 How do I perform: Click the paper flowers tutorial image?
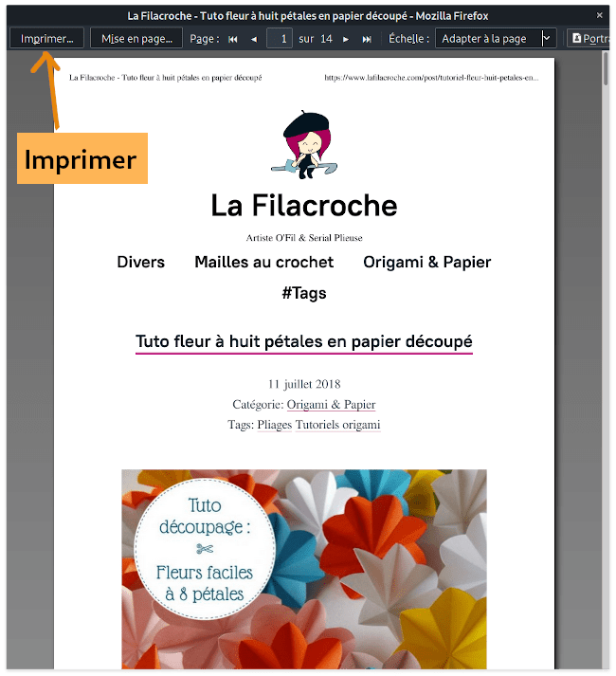[304, 569]
